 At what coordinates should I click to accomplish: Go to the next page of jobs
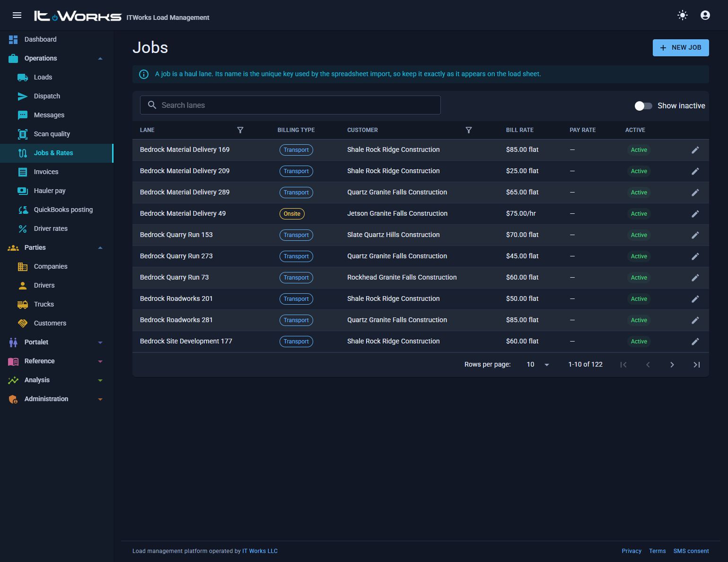click(672, 365)
